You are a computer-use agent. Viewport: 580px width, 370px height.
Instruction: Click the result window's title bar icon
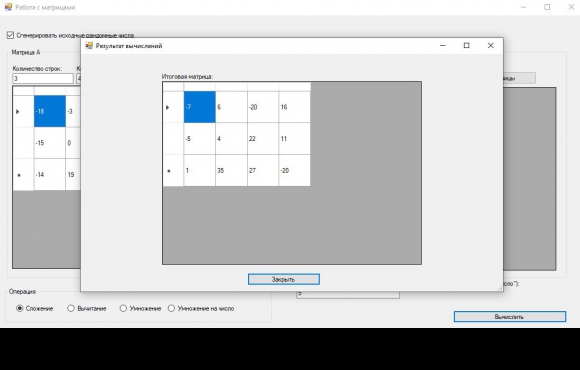pos(89,46)
